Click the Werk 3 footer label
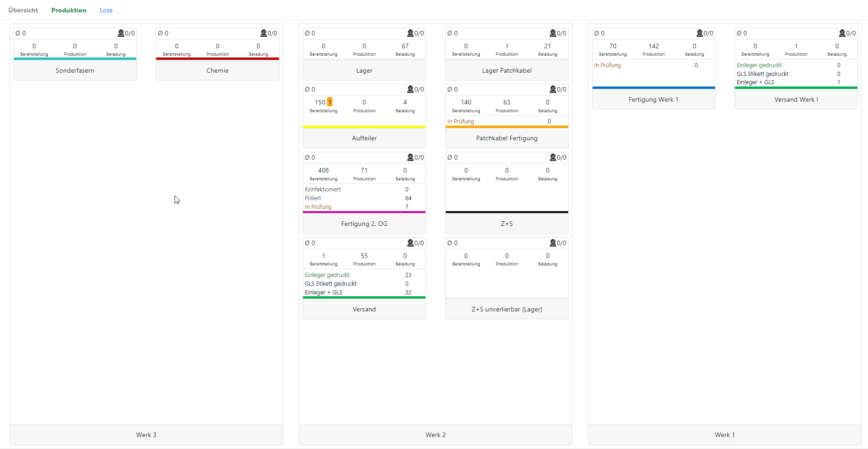Image resolution: width=868 pixels, height=449 pixels. tap(146, 435)
